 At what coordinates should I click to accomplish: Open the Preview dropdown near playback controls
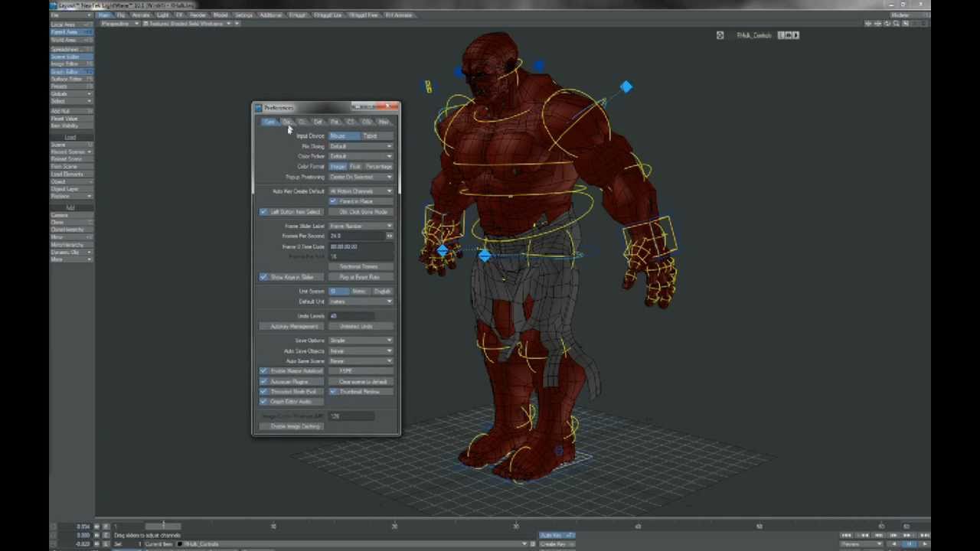point(863,544)
